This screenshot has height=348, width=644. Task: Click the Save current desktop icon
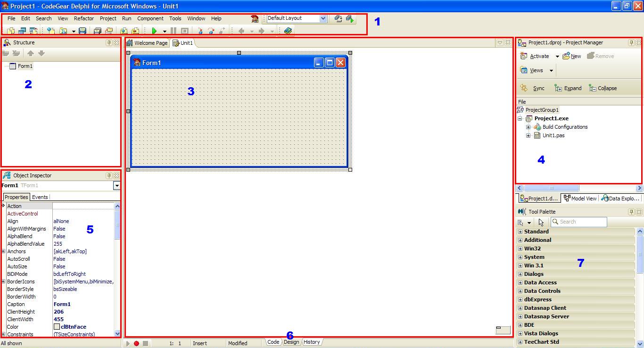pyautogui.click(x=339, y=18)
